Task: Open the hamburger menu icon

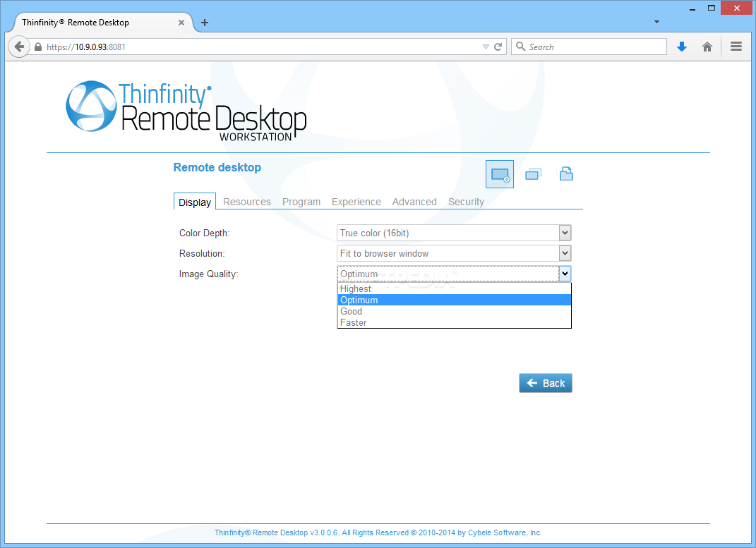Action: click(x=736, y=47)
